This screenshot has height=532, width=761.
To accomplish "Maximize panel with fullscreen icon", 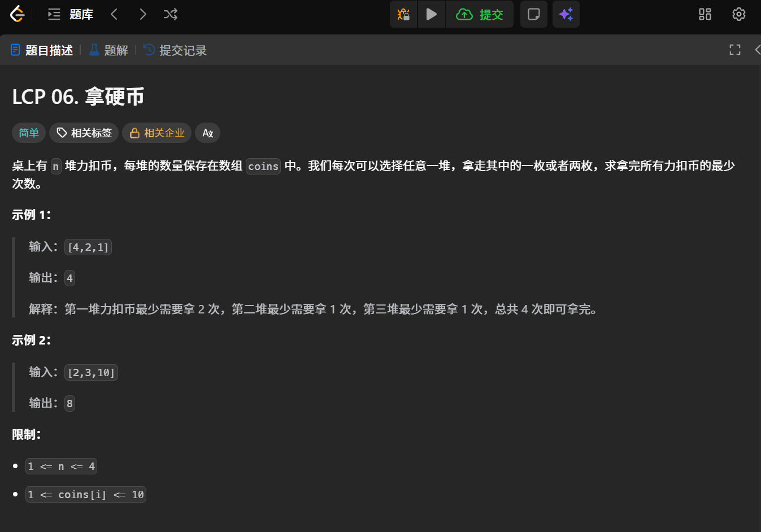I will click(x=735, y=50).
